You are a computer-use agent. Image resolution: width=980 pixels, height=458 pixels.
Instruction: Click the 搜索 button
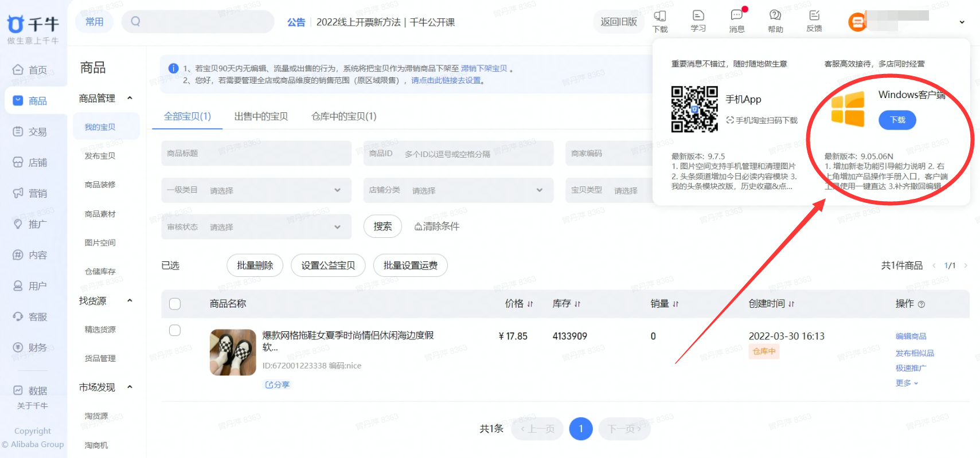coord(382,226)
